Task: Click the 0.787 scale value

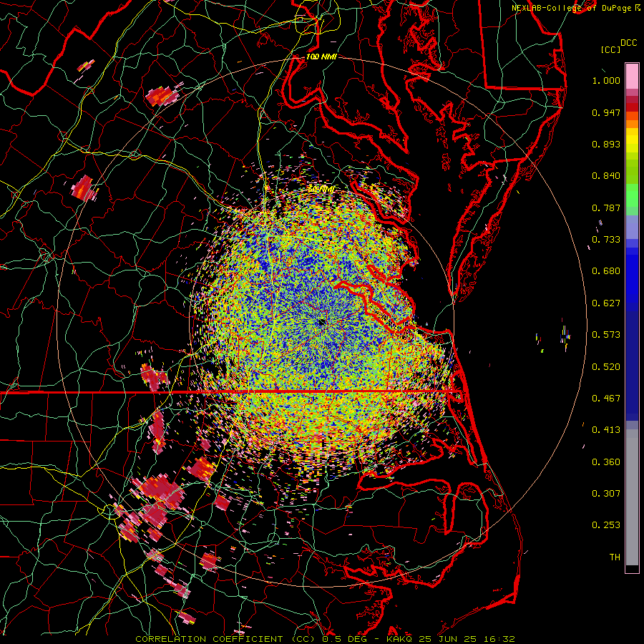Action: [606, 208]
